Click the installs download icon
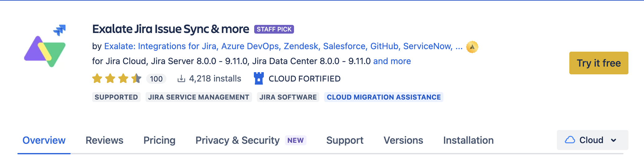 (x=181, y=79)
